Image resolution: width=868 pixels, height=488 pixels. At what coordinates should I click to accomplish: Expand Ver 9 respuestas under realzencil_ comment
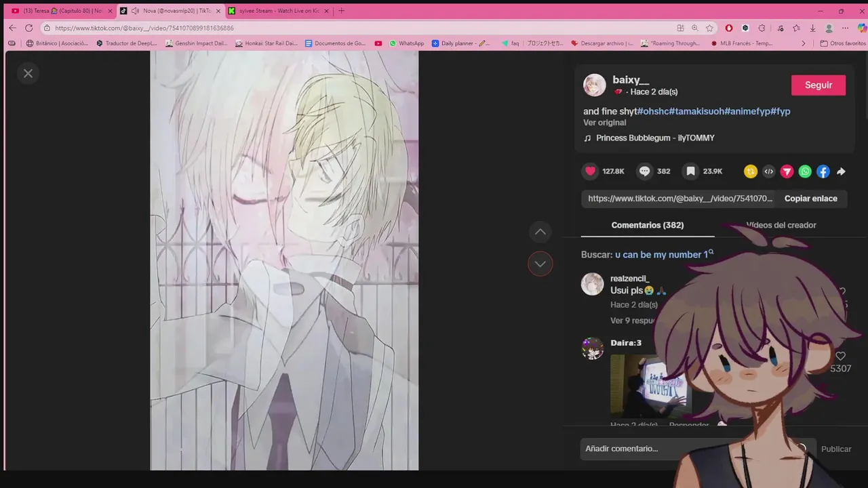click(x=634, y=321)
